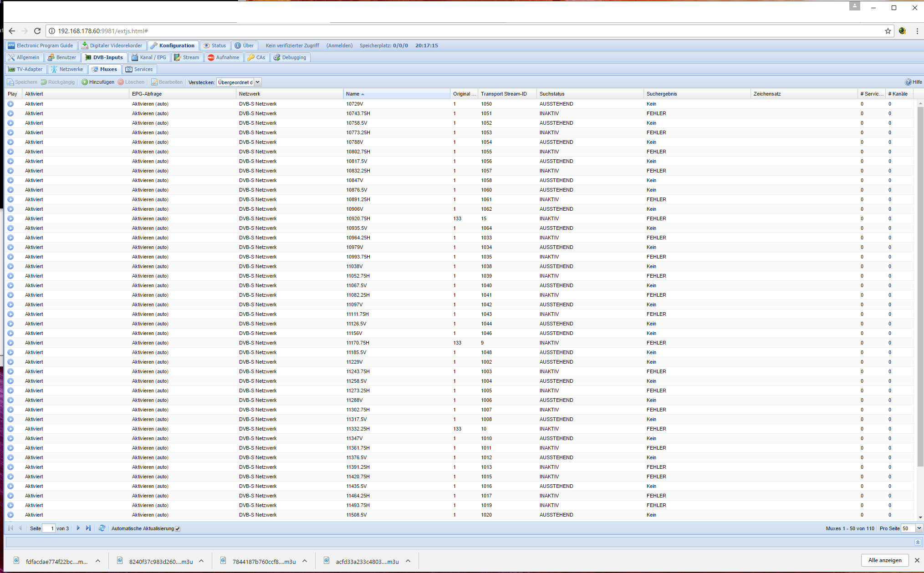The image size is (924, 573).
Task: Sort by Suchergebnis column header
Action: tap(697, 94)
